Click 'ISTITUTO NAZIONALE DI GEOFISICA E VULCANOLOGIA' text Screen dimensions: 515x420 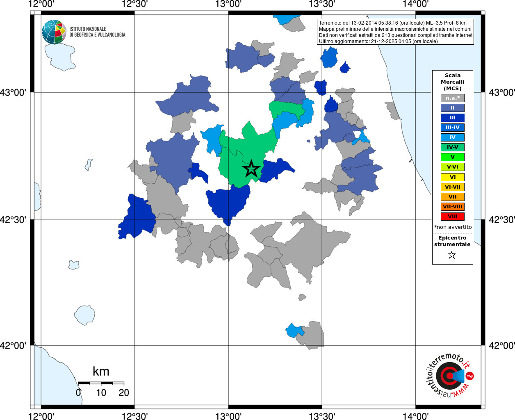[x=97, y=32]
